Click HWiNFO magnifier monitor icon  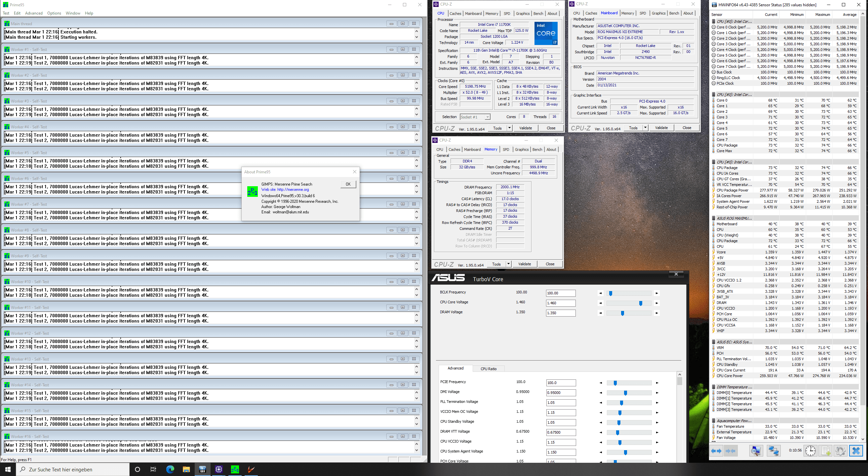(756, 451)
